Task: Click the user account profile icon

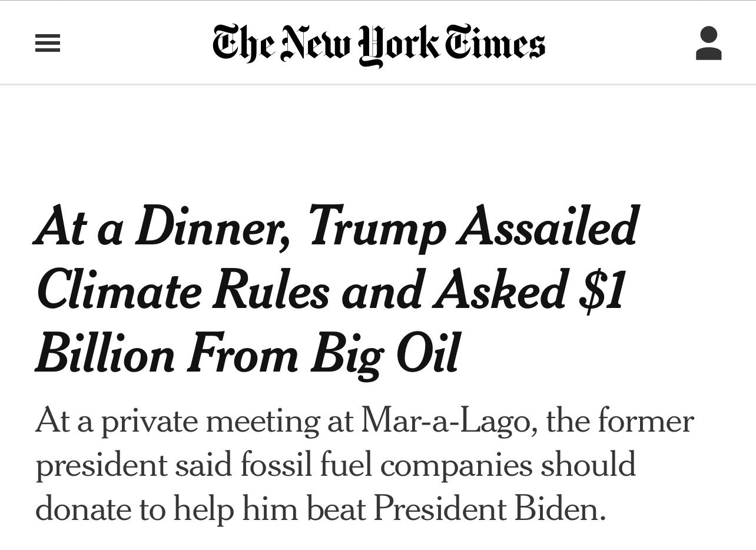Action: (708, 44)
